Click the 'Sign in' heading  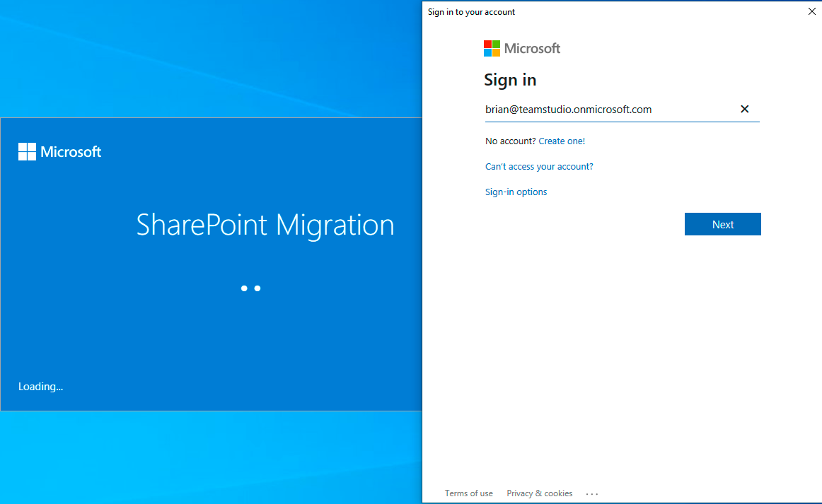click(510, 80)
